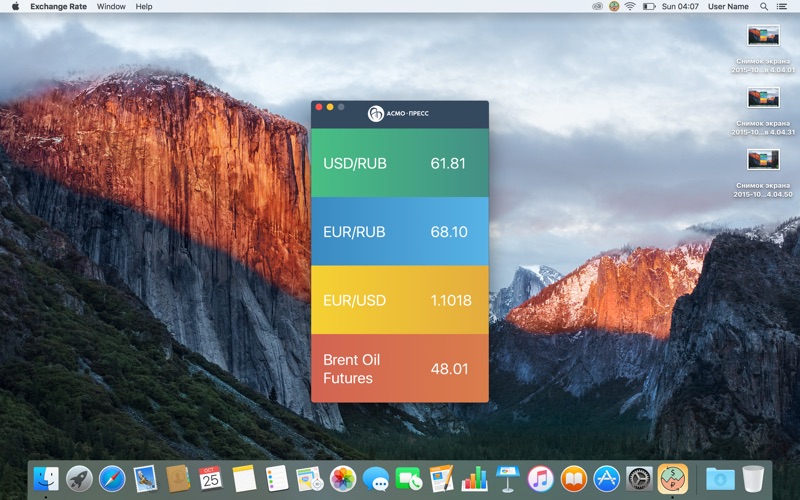Open the Photos app in Dock
The width and height of the screenshot is (800, 500).
(x=343, y=479)
